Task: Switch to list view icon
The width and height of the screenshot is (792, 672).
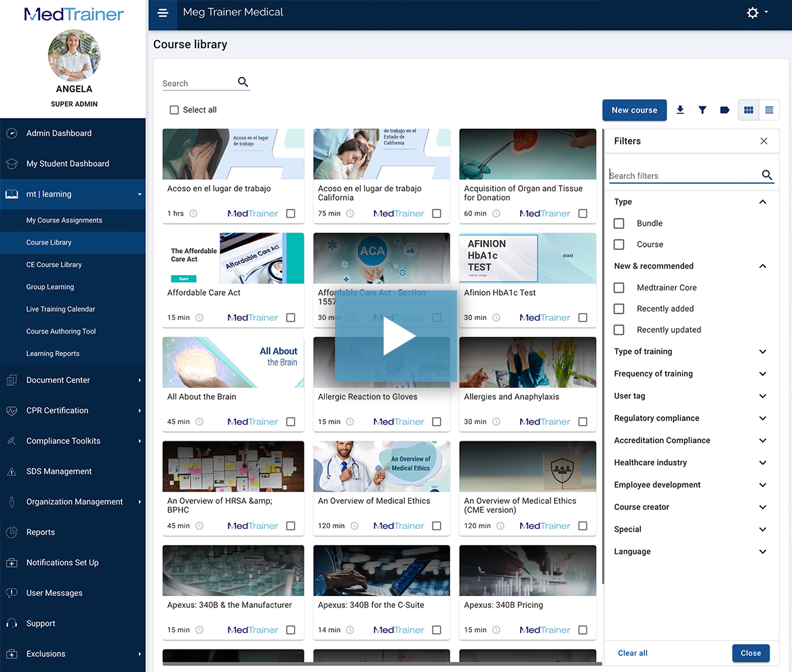Action: coord(769,110)
